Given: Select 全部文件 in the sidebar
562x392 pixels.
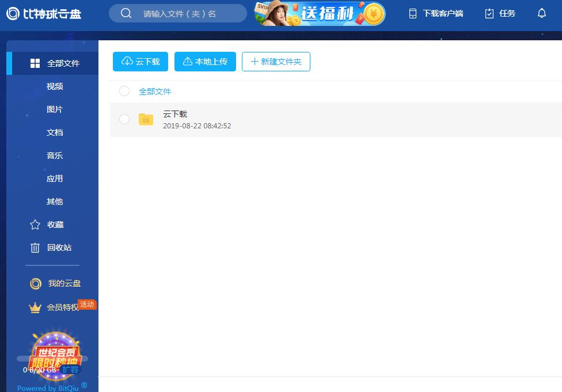Looking at the screenshot, I should coord(52,63).
